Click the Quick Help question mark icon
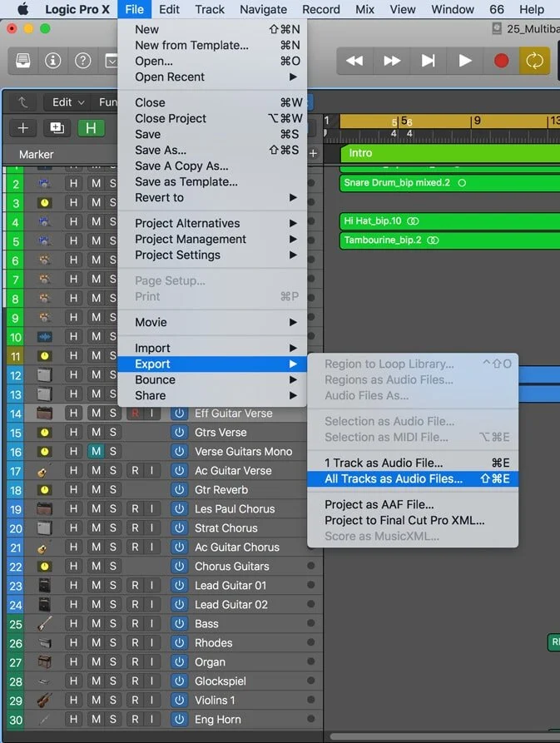 point(83,61)
